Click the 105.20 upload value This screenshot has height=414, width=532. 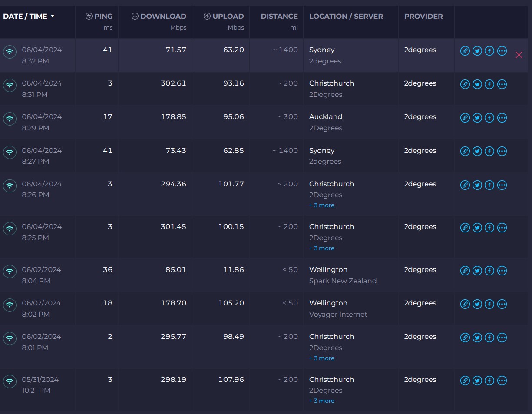[x=231, y=303]
